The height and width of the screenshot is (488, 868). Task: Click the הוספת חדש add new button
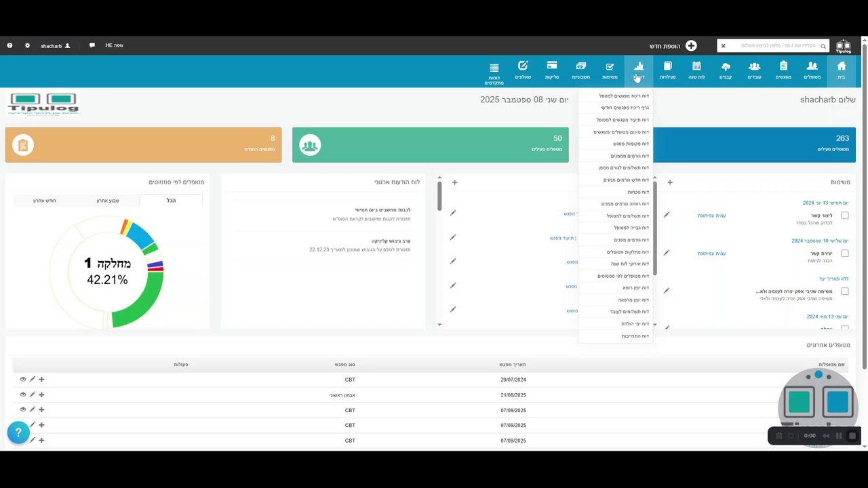tap(673, 46)
